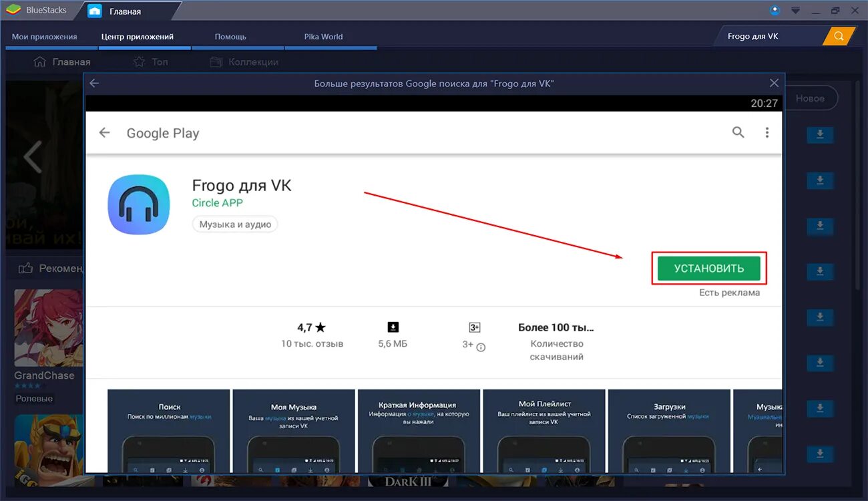Click the Ролевые genre label
Image resolution: width=868 pixels, height=501 pixels.
(34, 399)
